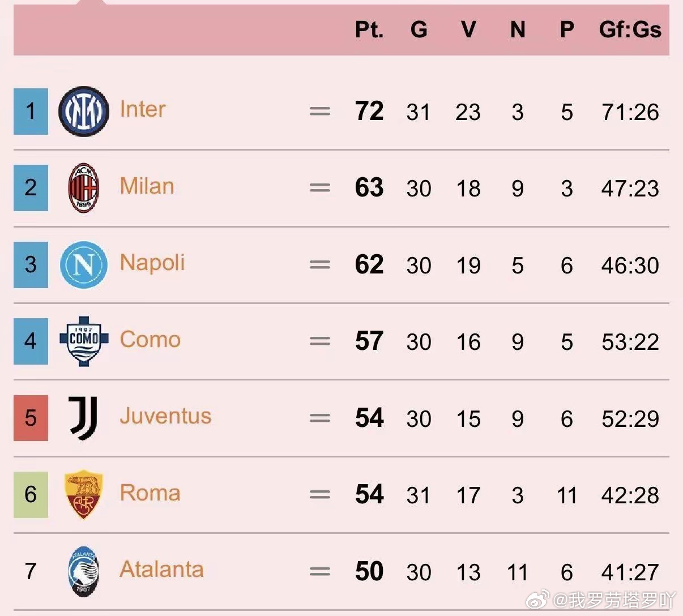Open the Milan team link
This screenshot has height=616, width=683.
147,186
